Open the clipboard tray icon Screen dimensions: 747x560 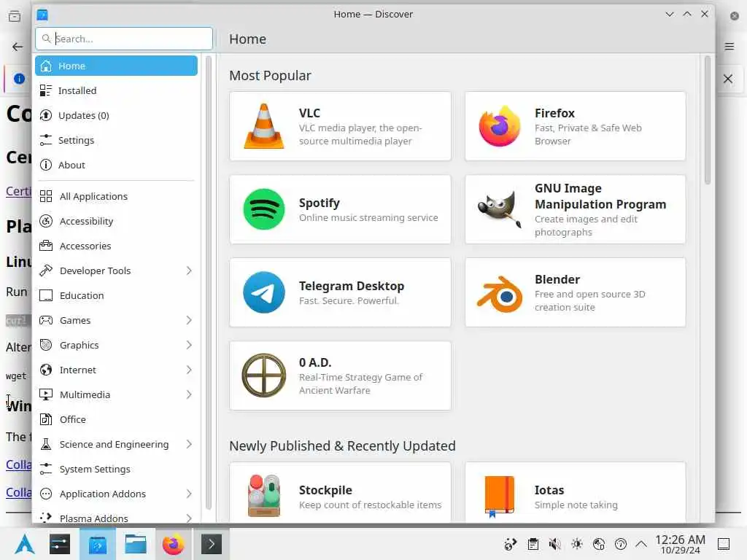[x=533, y=544]
